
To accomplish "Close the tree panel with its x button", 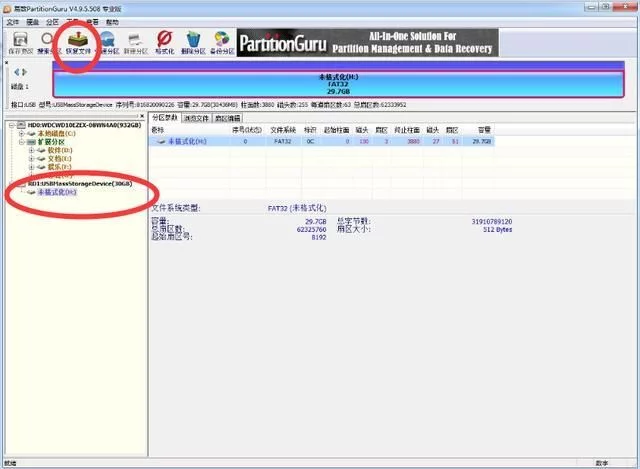I will pos(142,116).
